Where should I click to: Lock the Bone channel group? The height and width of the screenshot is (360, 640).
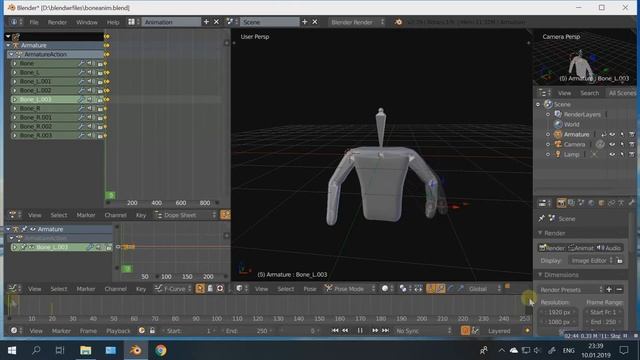100,64
